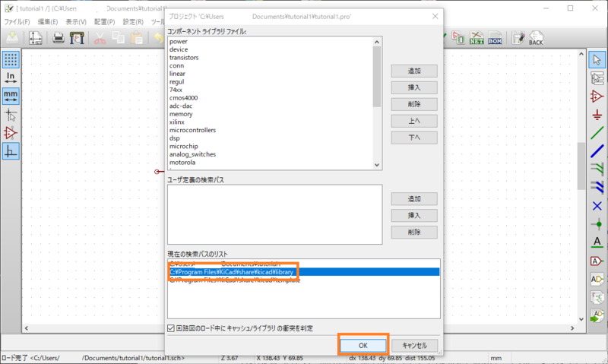Select the microcontrollers library entry
The height and width of the screenshot is (364, 608).
click(192, 130)
